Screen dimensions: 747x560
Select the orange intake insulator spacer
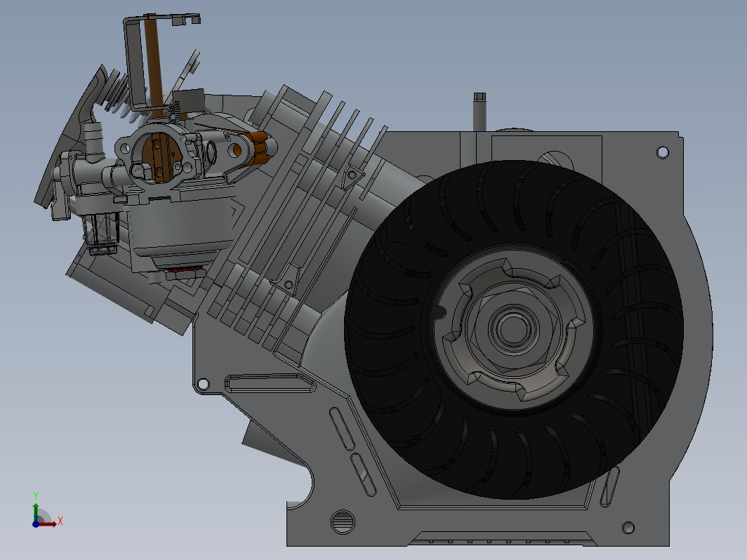260,148
